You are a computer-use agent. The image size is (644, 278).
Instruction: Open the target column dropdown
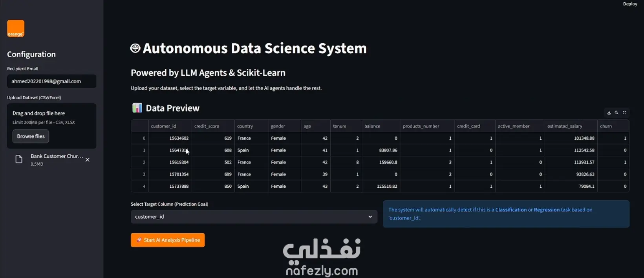[254, 217]
